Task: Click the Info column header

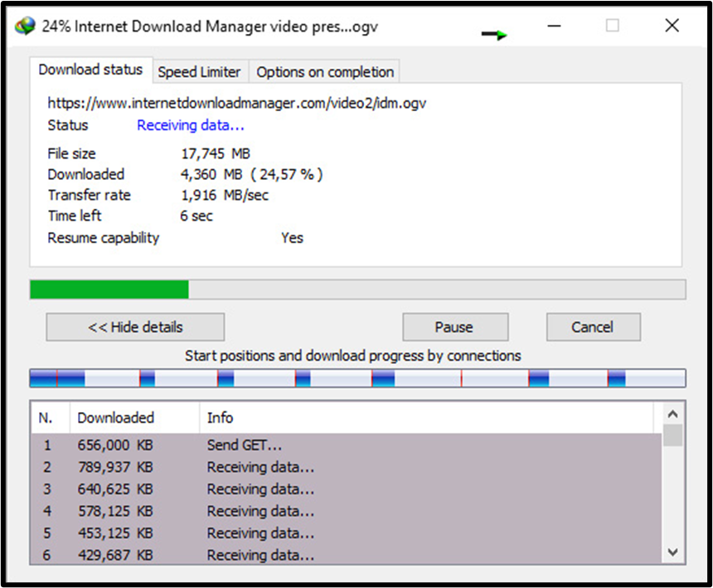Action: coord(426,418)
